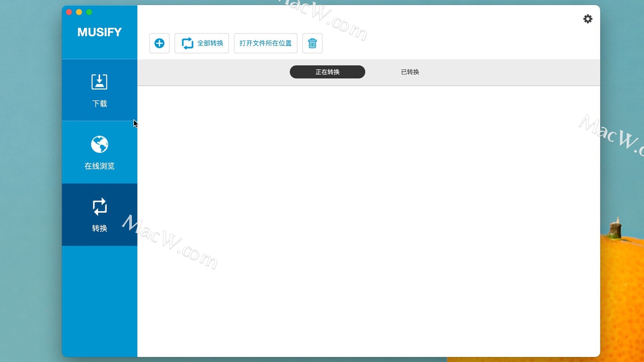Click the trash delete icon
The height and width of the screenshot is (362, 644).
312,43
